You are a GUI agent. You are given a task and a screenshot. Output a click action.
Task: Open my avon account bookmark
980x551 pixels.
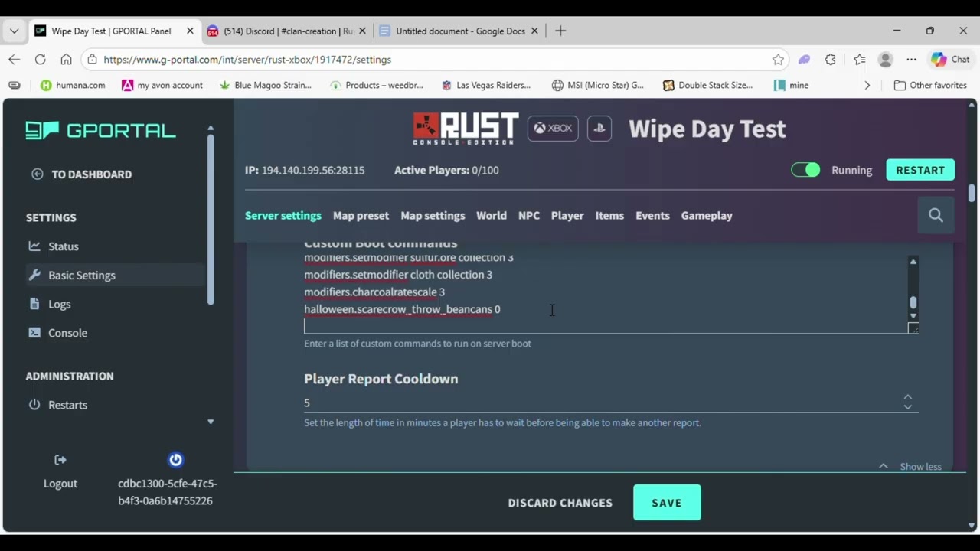tap(162, 86)
